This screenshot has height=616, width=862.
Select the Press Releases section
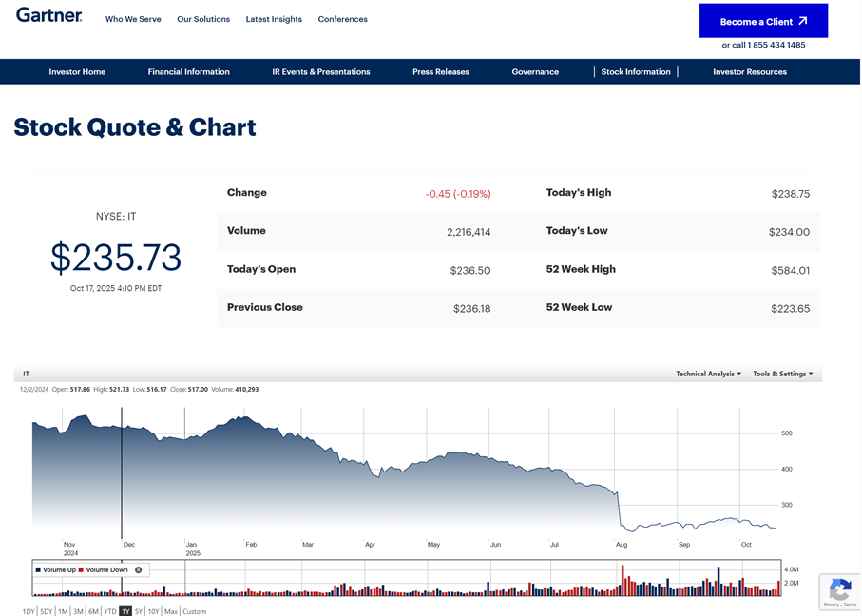(x=440, y=71)
